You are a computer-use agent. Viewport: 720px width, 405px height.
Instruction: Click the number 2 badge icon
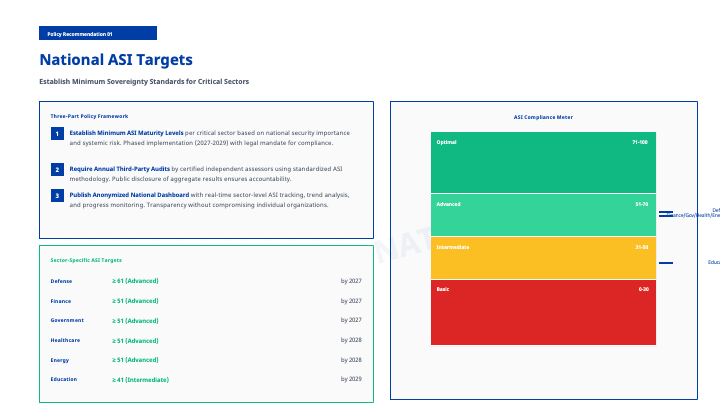(x=57, y=170)
